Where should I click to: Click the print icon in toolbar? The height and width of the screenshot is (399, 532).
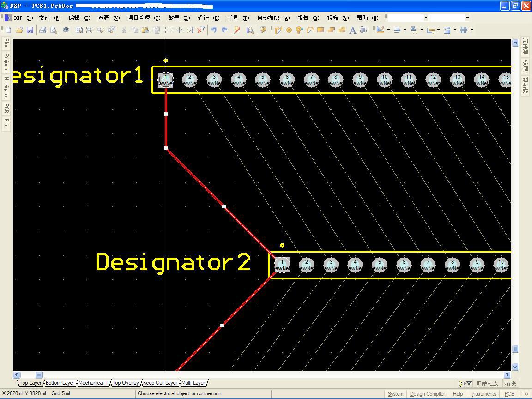coord(42,30)
